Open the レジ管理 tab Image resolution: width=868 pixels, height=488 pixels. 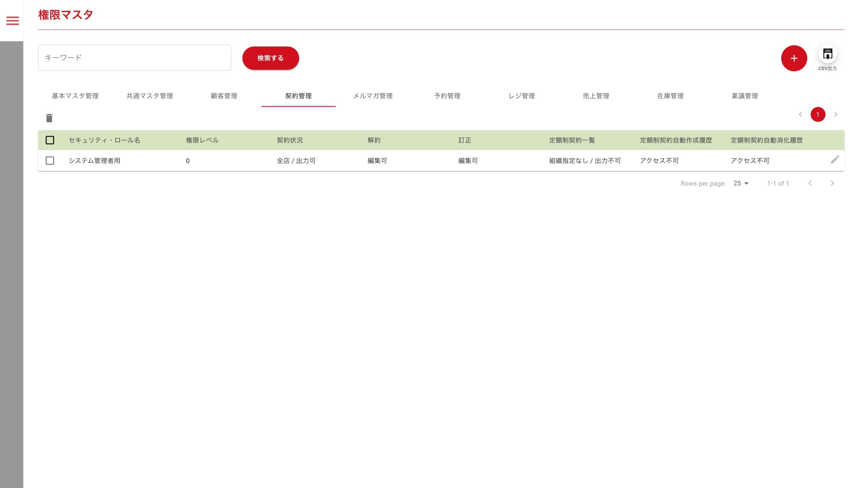tap(521, 96)
